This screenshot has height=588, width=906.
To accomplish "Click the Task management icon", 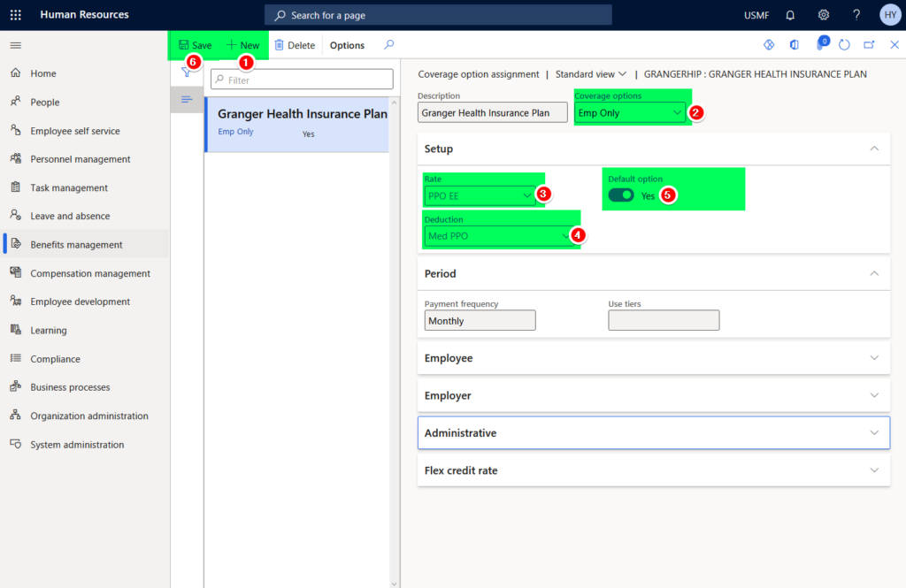I will pyautogui.click(x=16, y=187).
